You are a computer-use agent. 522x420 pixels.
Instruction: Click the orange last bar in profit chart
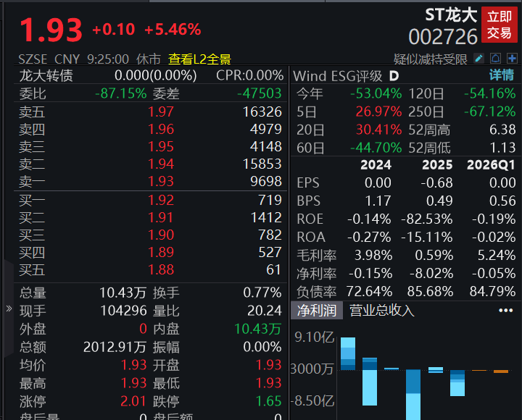(501, 371)
